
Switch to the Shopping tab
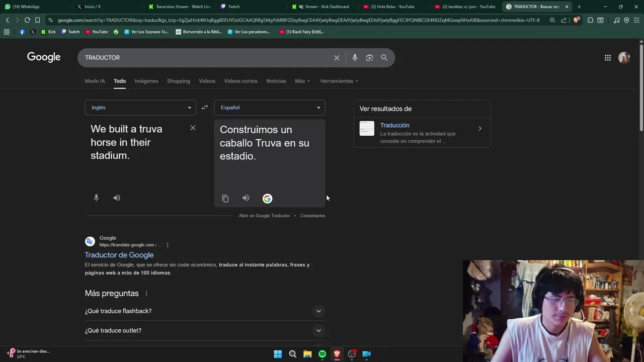(x=179, y=81)
